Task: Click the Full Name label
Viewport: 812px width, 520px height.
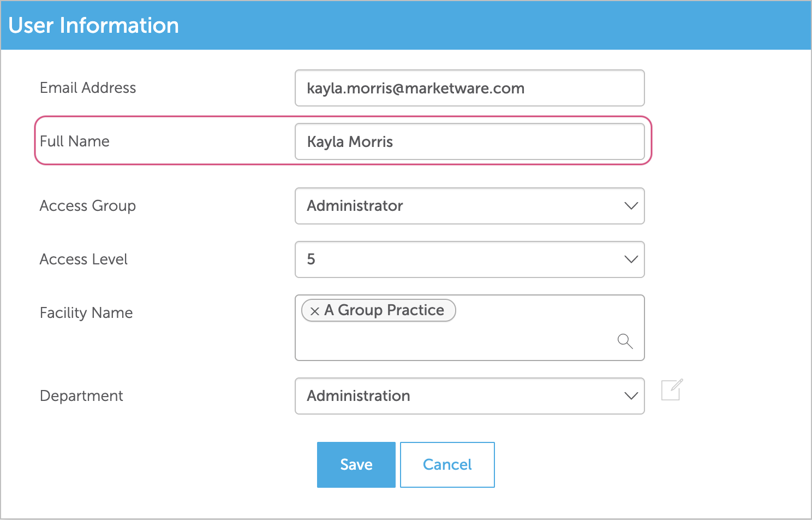Action: [x=75, y=141]
